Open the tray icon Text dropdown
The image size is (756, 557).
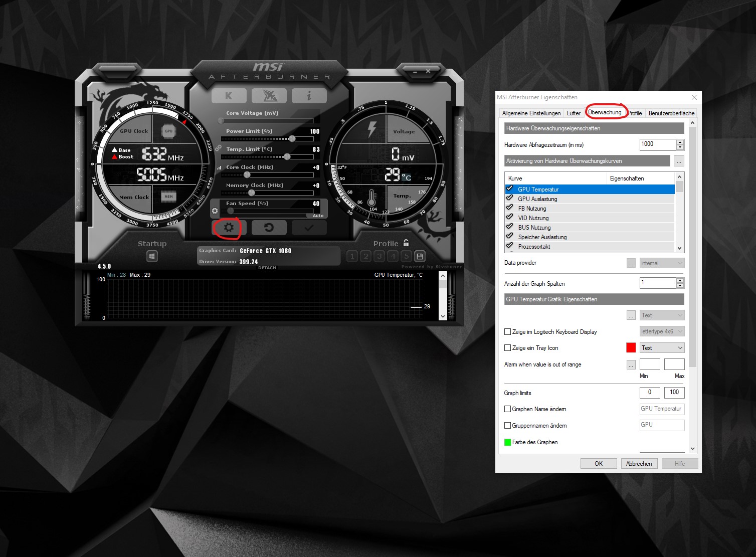click(x=662, y=348)
